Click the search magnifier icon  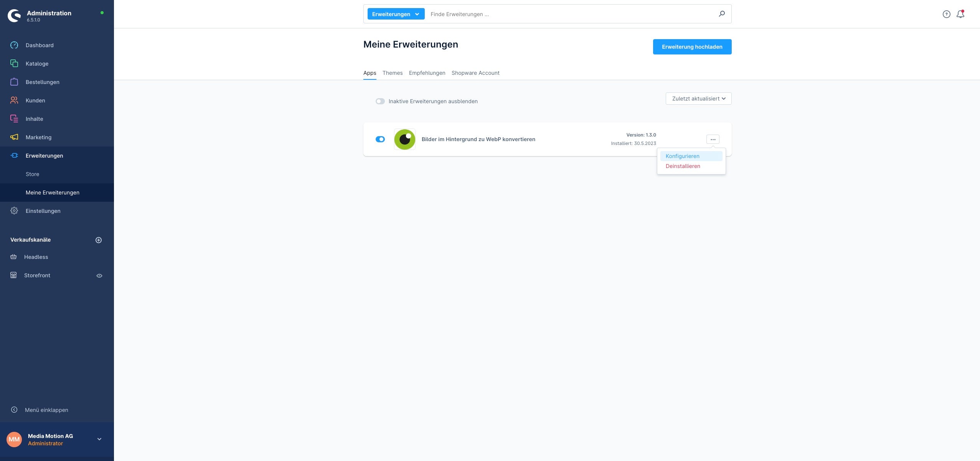point(722,14)
